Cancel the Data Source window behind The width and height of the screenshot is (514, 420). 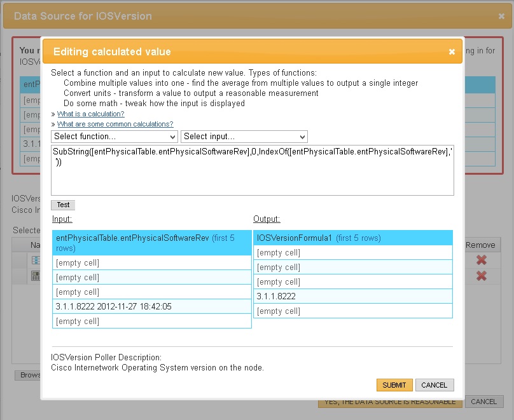(483, 402)
